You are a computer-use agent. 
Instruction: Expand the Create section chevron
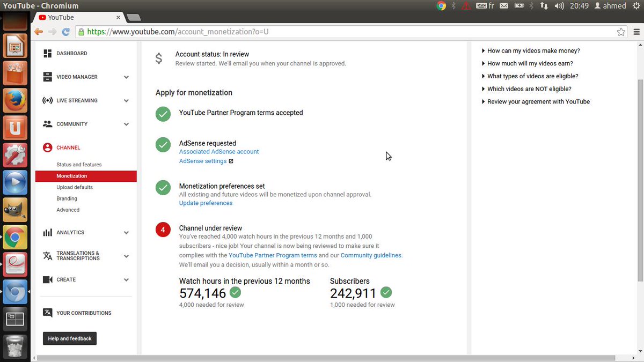click(126, 280)
